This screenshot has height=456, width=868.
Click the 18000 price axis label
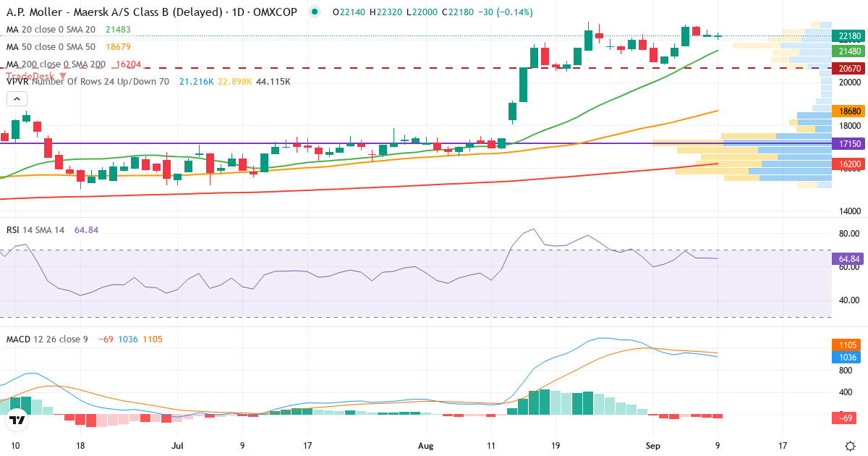(851, 125)
